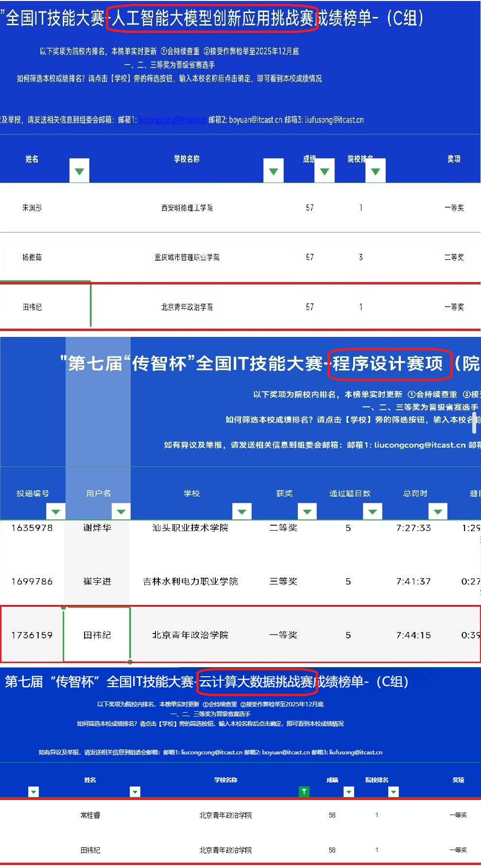Open the 总罚时 column filter arrow
The width and height of the screenshot is (481, 868).
[438, 511]
